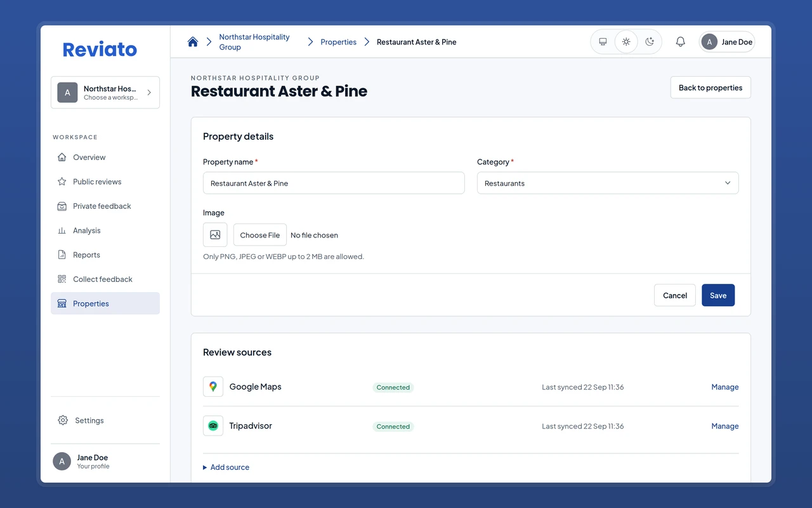812x508 pixels.
Task: Manage Google Maps source
Action: pyautogui.click(x=725, y=387)
